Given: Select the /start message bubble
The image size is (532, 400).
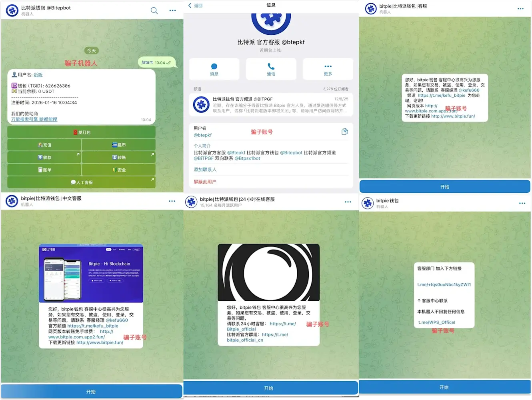Looking at the screenshot, I should point(157,62).
